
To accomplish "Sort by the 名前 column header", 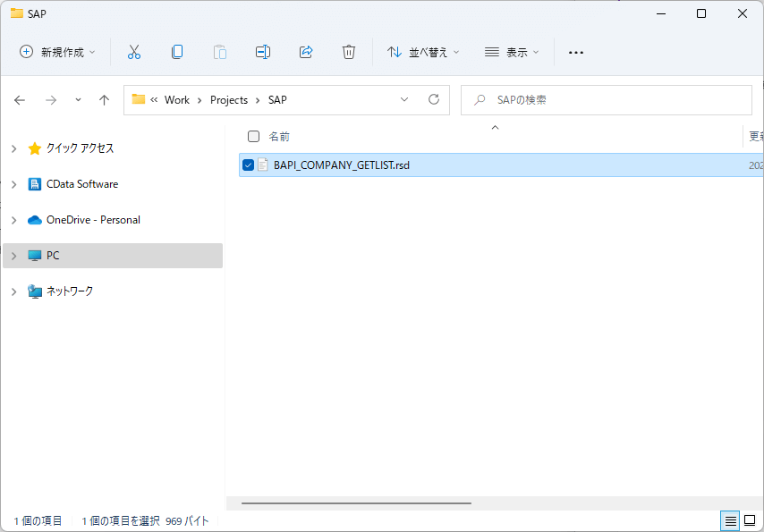I will [279, 137].
